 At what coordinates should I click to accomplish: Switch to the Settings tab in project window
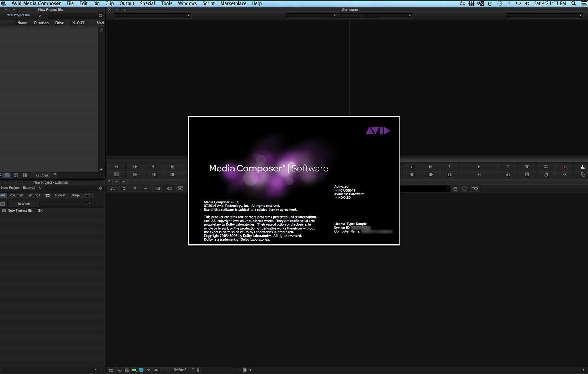[x=34, y=195]
